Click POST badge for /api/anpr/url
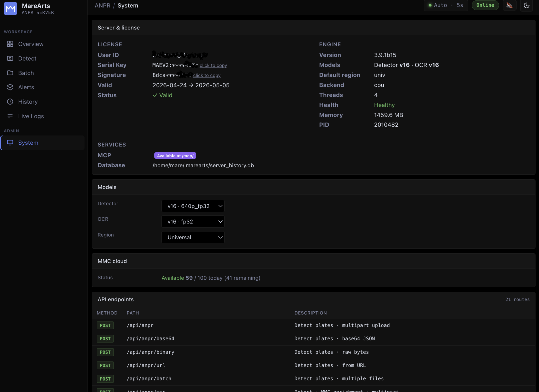Screen dimensions: 539x392 (x=105, y=365)
